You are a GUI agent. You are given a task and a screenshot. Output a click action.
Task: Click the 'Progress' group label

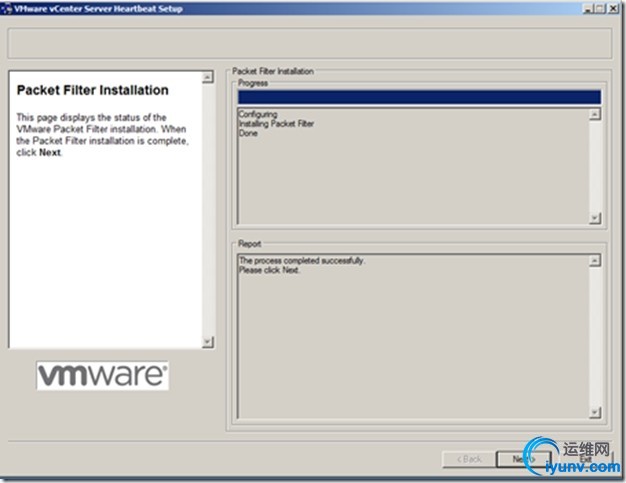coord(253,83)
